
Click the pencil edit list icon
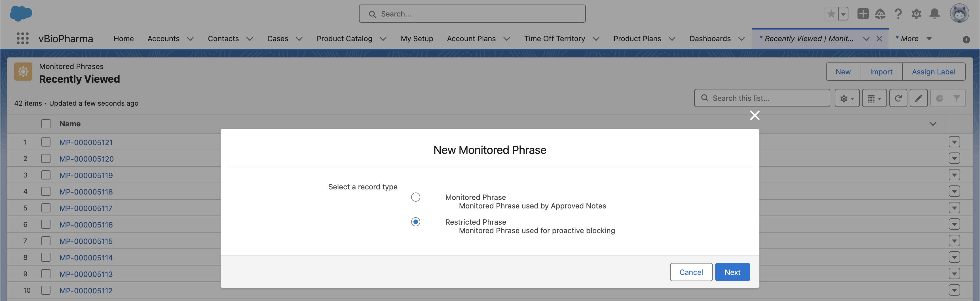[918, 98]
